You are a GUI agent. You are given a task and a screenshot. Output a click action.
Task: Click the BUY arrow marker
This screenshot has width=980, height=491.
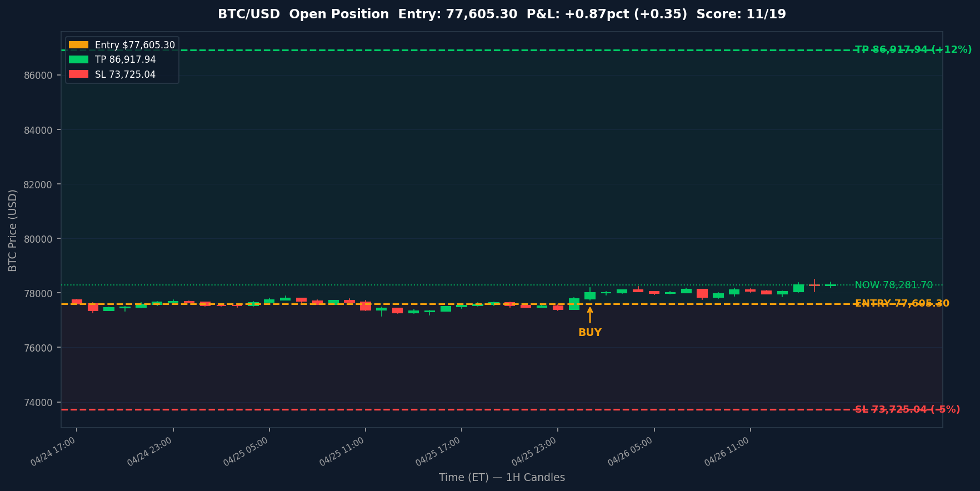[x=590, y=315]
